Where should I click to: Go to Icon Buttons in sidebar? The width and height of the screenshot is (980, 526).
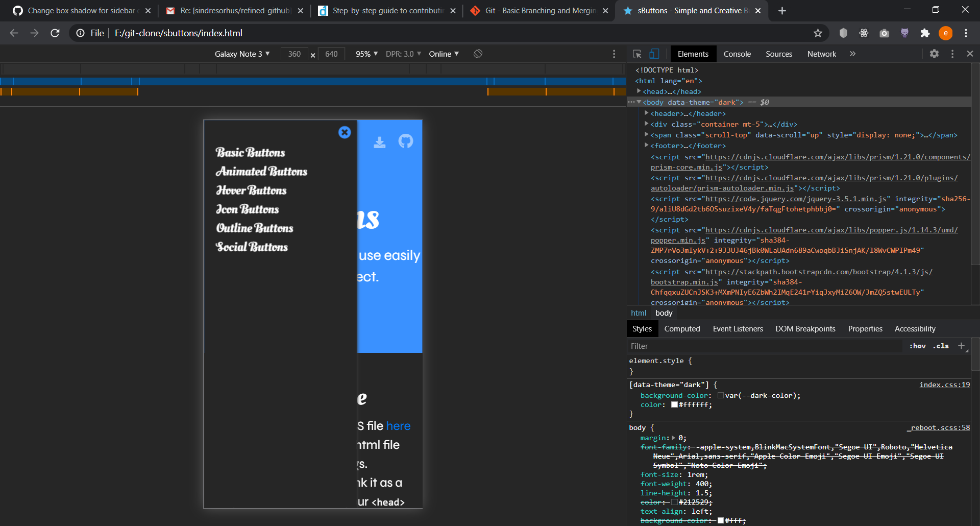point(247,209)
